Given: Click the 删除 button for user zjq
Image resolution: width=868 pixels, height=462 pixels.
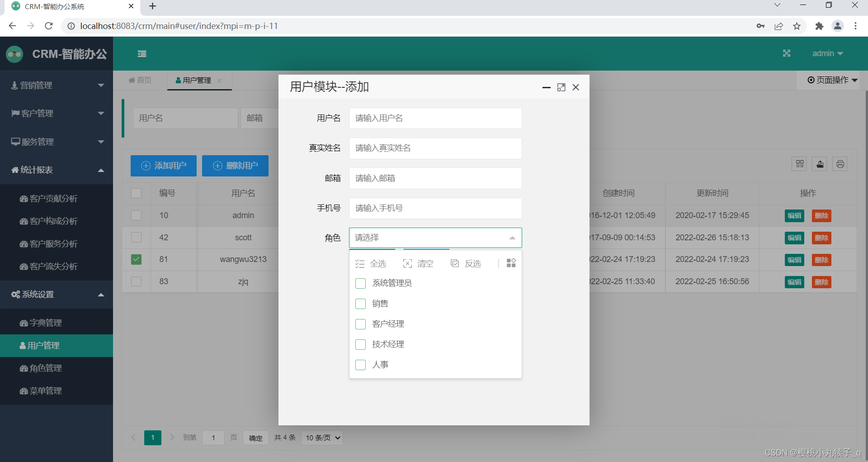Looking at the screenshot, I should pos(821,281).
